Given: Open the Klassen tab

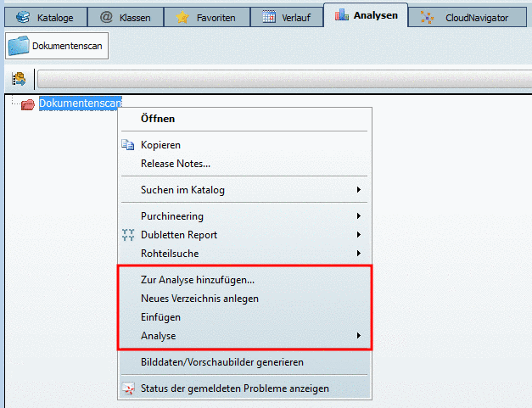Looking at the screenshot, I should click(126, 17).
